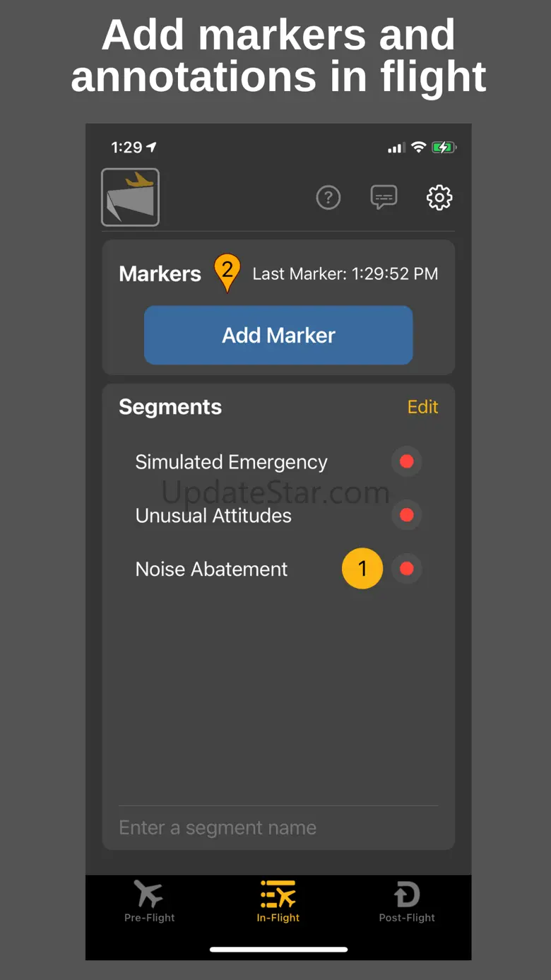Switch to the Pre-Flight tab
This screenshot has width=551, height=980.
[x=149, y=902]
